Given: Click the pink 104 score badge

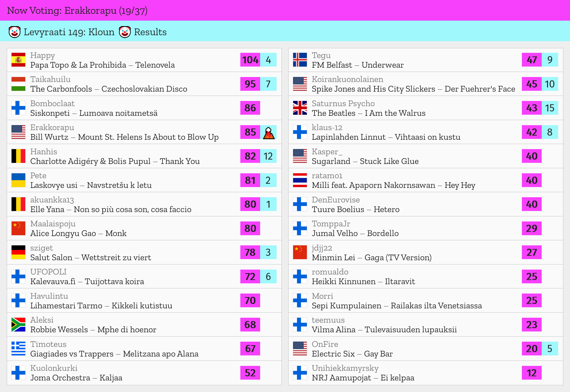Looking at the screenshot, I should (250, 60).
